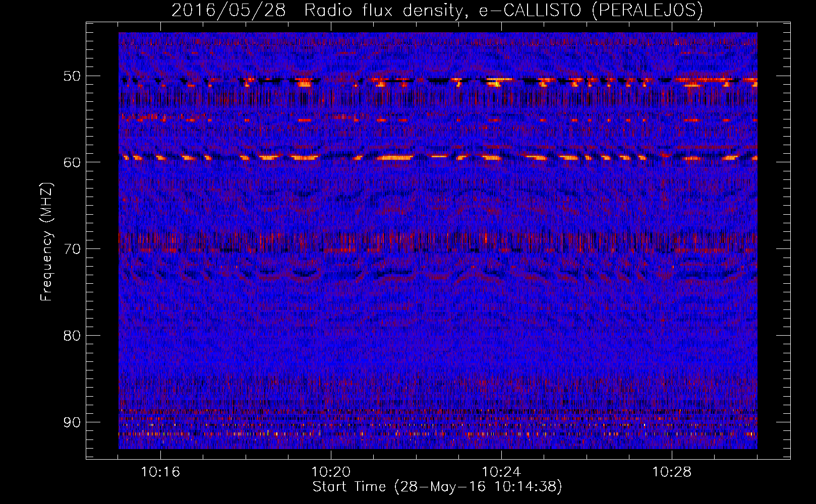
Task: Click the orange dashes near 55 MHz at 10:16
Action: pyautogui.click(x=147, y=119)
